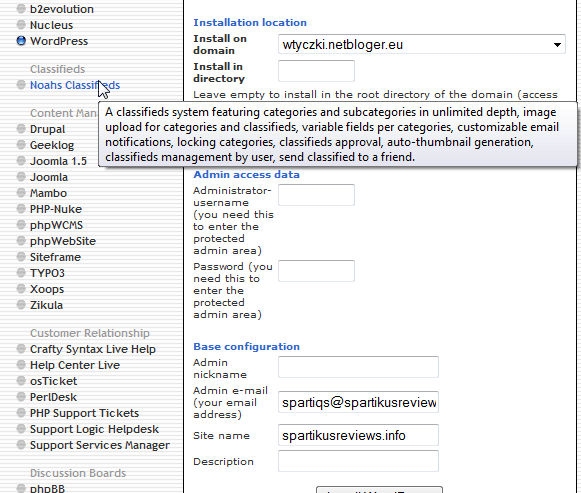Click the bullet icon beside phpWebSite
Screen dimensions: 581x493
pyautogui.click(x=21, y=240)
